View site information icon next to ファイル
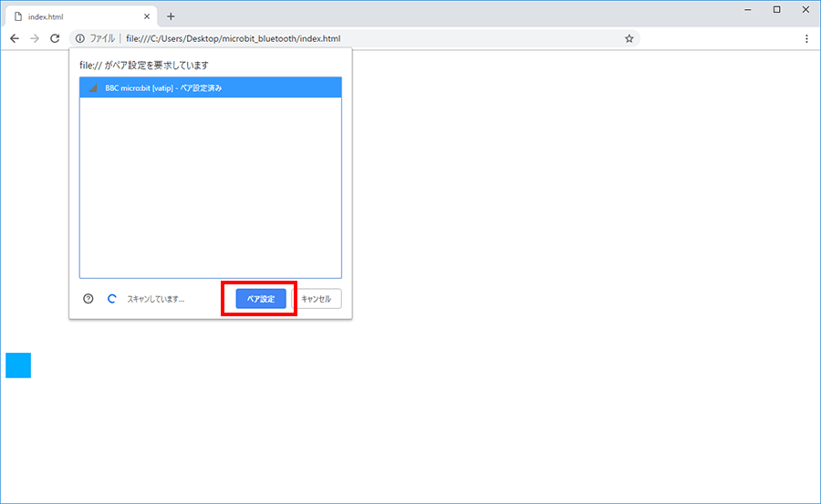Image resolution: width=821 pixels, height=504 pixels. [80, 38]
